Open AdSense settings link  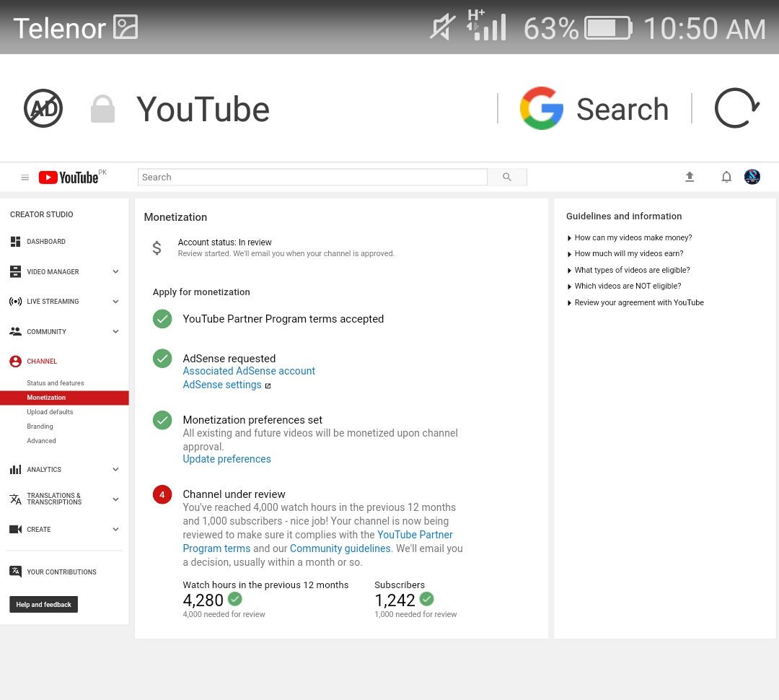coord(222,385)
